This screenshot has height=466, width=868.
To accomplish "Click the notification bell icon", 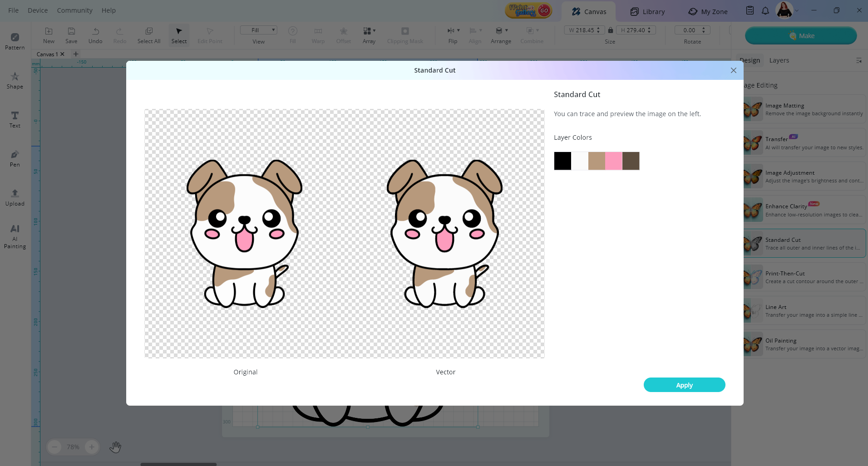I will coord(765,11).
